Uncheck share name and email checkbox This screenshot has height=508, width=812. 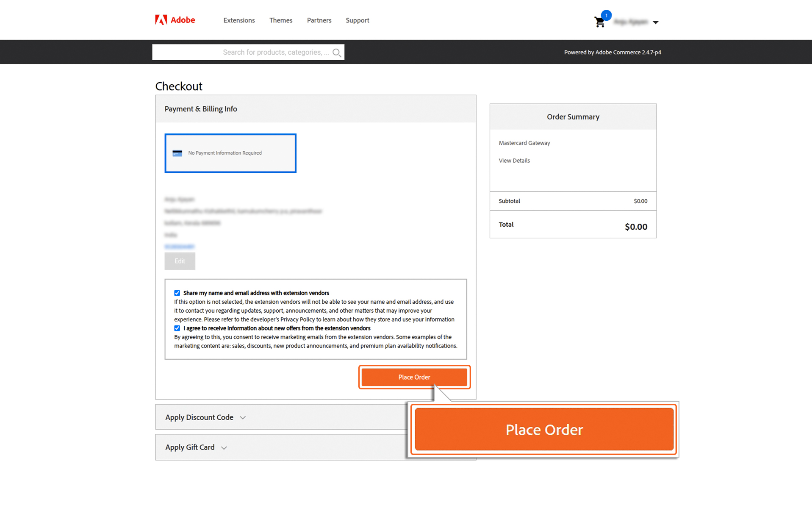pos(177,293)
